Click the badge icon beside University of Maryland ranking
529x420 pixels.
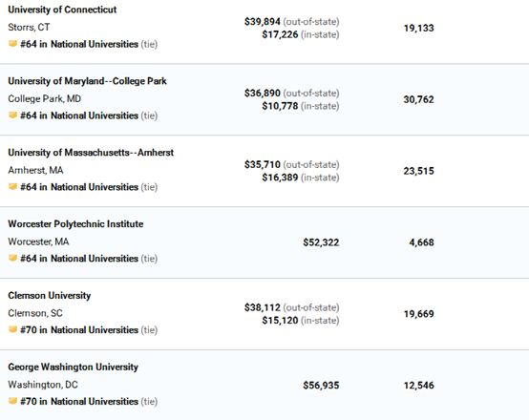coord(12,115)
